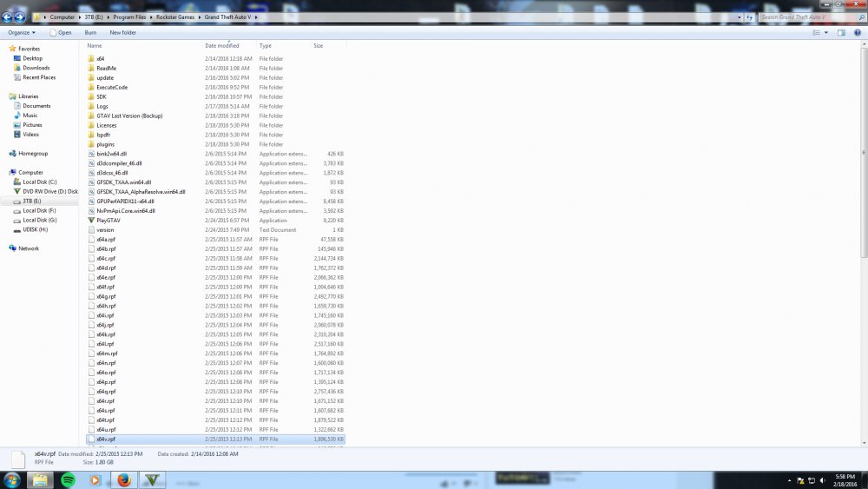
Task: Open the view options dropdown arrow
Action: (x=826, y=33)
